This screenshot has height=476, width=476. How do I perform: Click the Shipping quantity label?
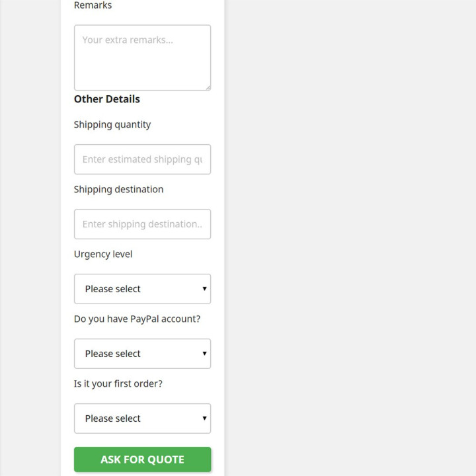coord(112,125)
